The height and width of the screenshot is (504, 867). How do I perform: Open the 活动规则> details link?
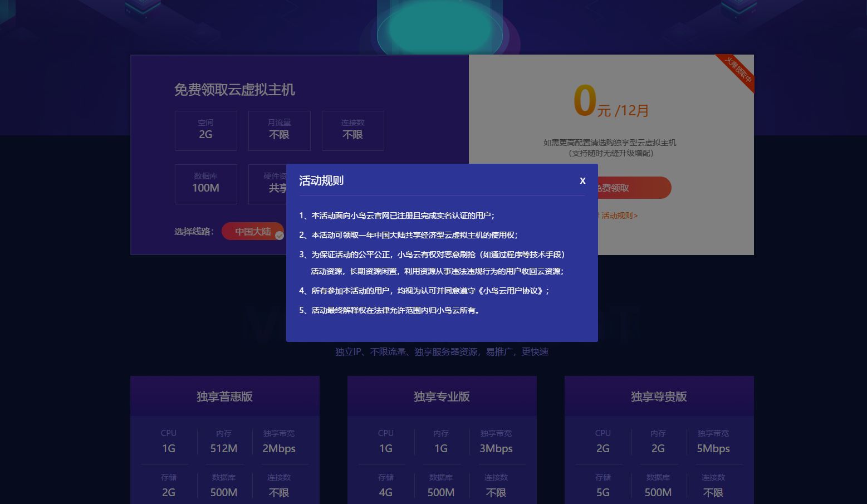pyautogui.click(x=618, y=216)
